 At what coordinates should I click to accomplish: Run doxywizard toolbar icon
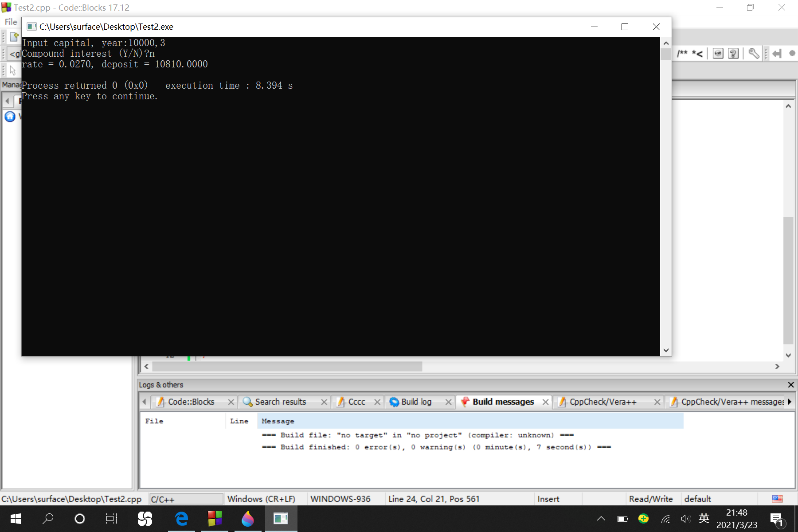point(718,54)
